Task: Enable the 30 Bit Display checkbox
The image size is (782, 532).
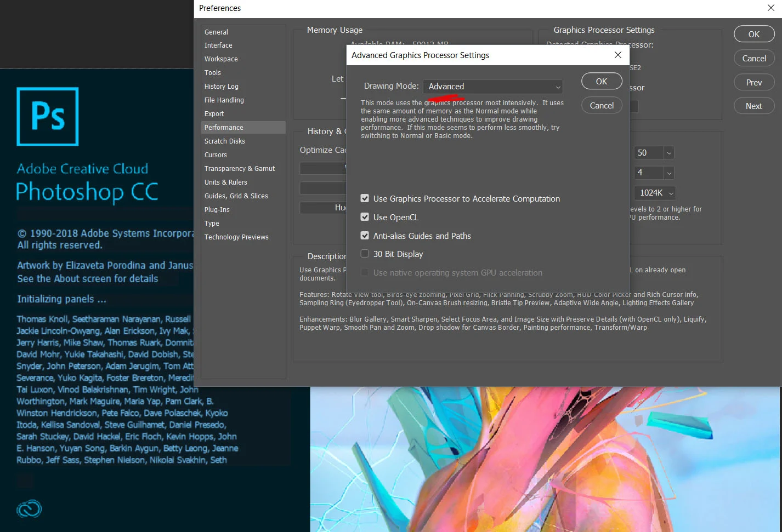Action: coord(365,254)
